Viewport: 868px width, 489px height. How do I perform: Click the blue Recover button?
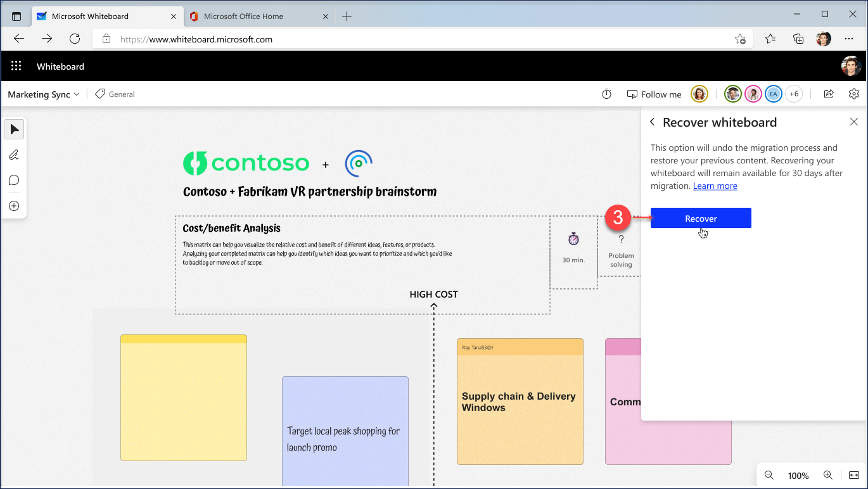pos(701,219)
